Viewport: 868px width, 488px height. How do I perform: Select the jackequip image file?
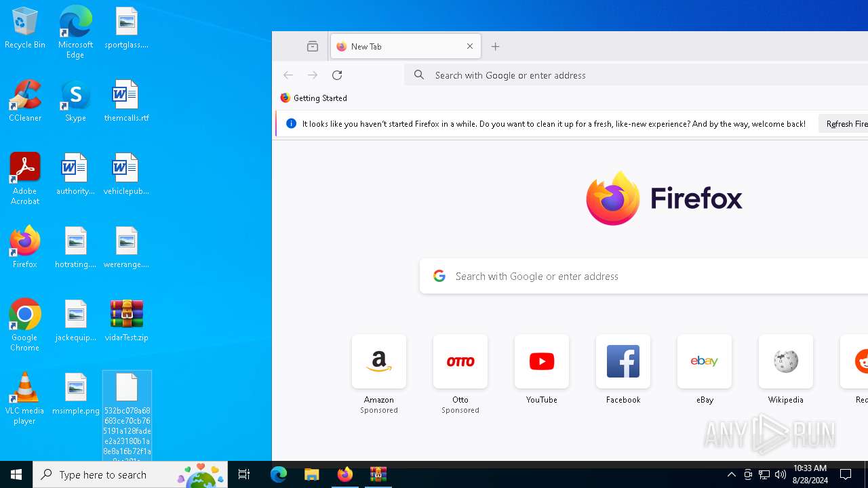tap(75, 321)
